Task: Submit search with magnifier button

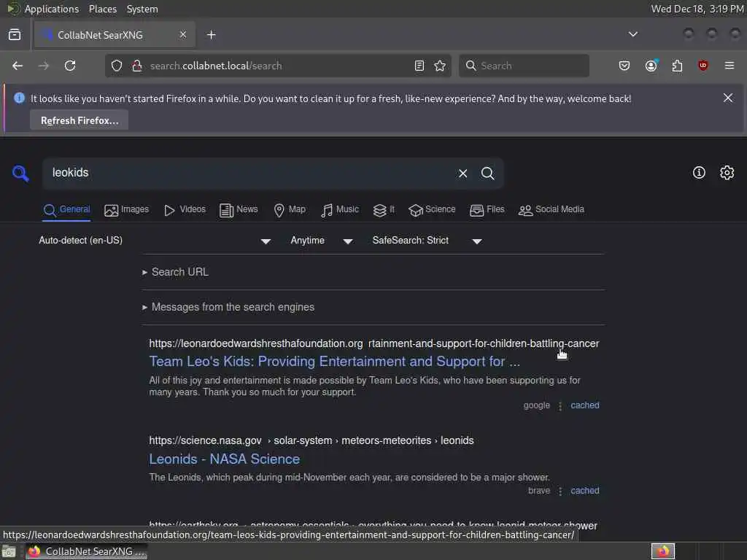Action: [487, 174]
